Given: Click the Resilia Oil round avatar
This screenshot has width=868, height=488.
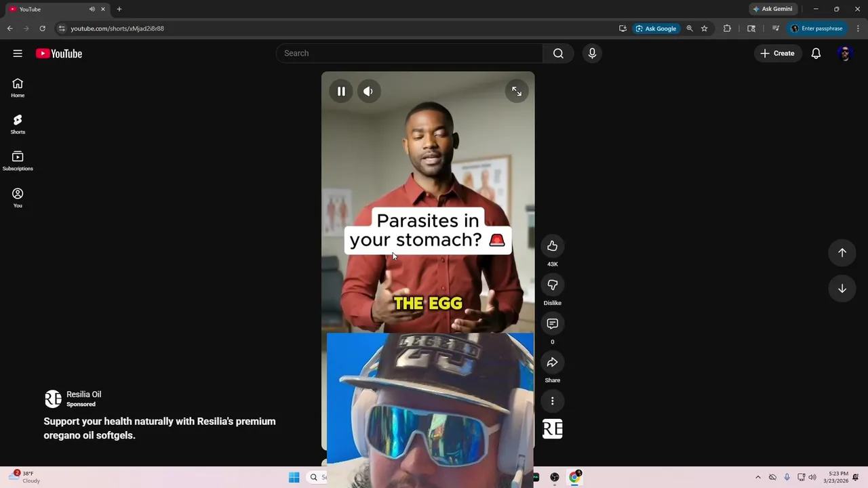Looking at the screenshot, I should (x=53, y=399).
